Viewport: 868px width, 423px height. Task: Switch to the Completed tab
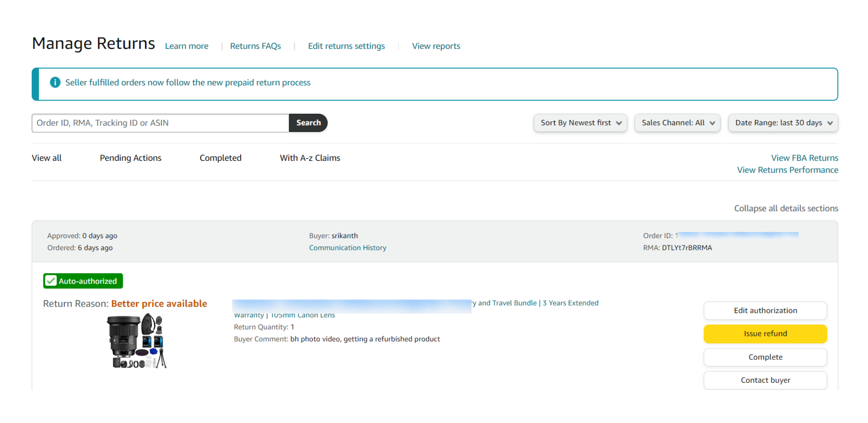[220, 158]
